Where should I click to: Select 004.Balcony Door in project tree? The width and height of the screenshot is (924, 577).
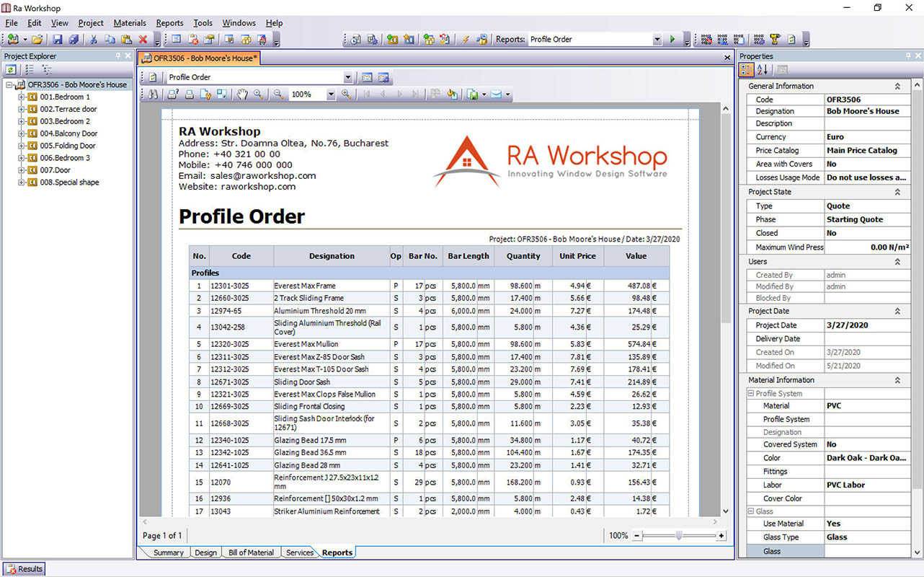68,133
